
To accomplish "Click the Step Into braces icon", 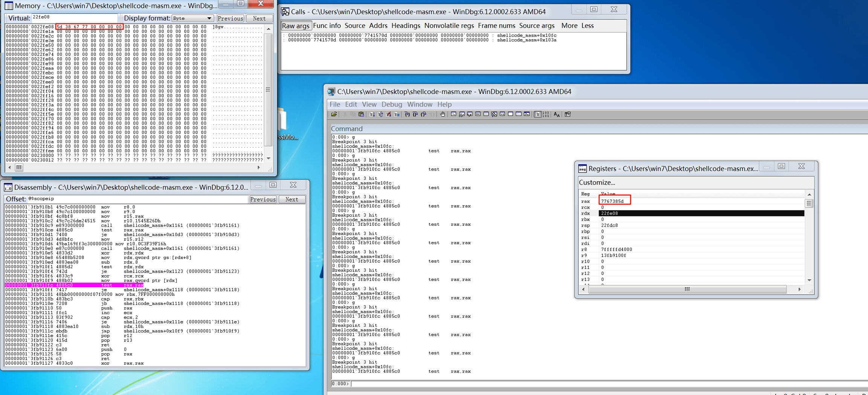I will (407, 114).
